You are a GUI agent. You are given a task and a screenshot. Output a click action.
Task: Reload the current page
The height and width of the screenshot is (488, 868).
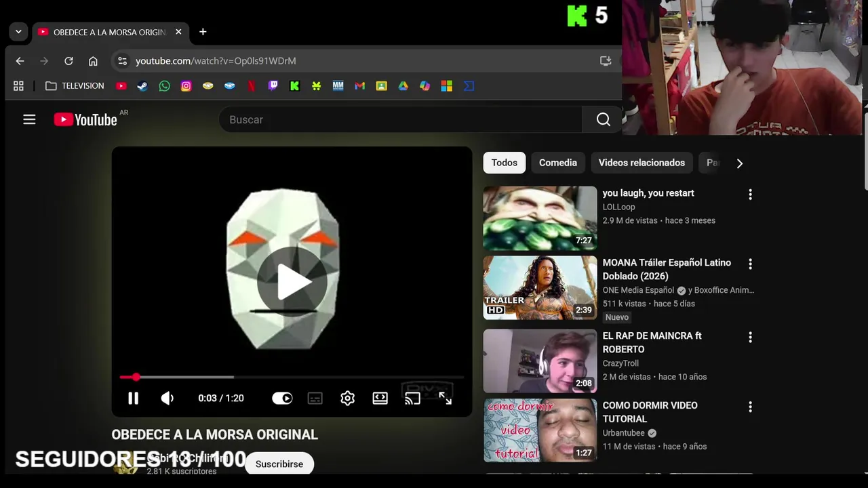[x=68, y=61]
